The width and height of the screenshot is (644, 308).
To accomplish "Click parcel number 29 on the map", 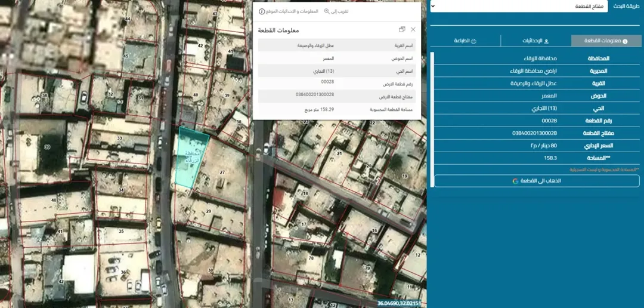I will 209,211.
